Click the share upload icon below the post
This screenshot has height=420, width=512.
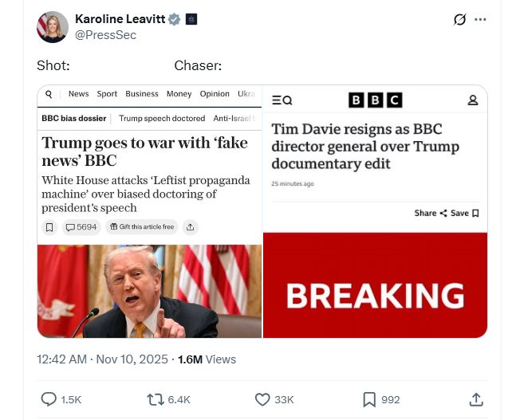(476, 399)
